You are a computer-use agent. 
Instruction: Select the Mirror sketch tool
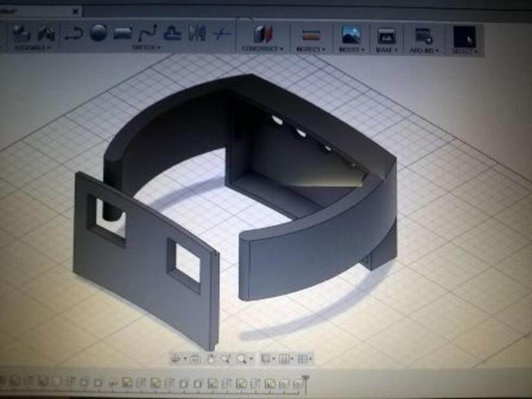point(197,33)
